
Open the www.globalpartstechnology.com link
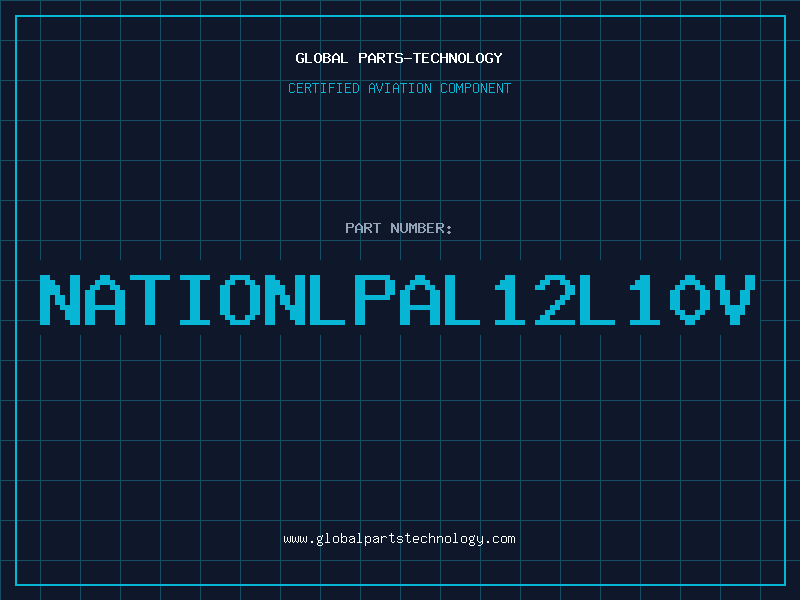click(399, 539)
